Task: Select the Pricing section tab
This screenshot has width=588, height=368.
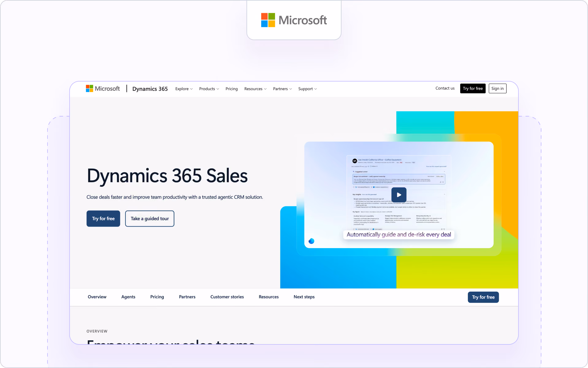Action: tap(157, 297)
